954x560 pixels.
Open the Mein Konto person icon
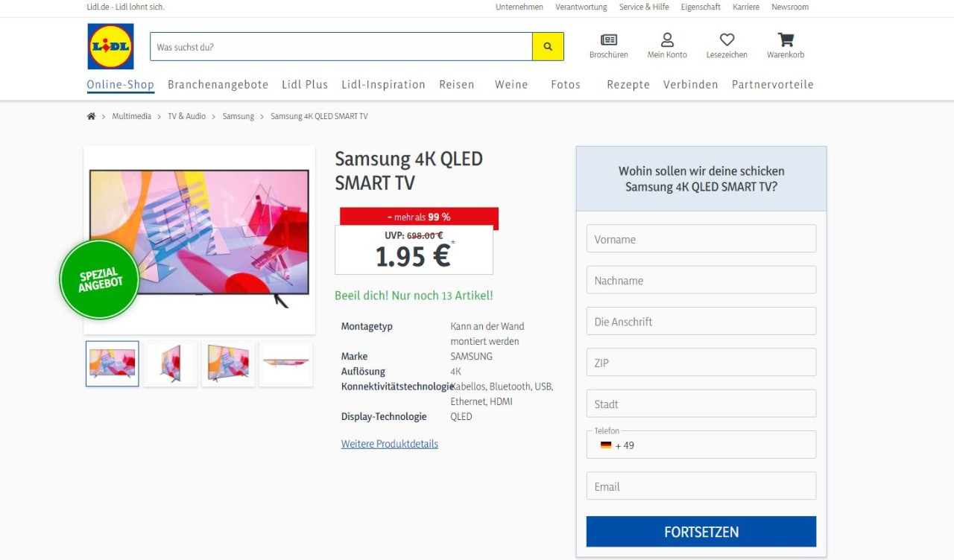tap(667, 39)
